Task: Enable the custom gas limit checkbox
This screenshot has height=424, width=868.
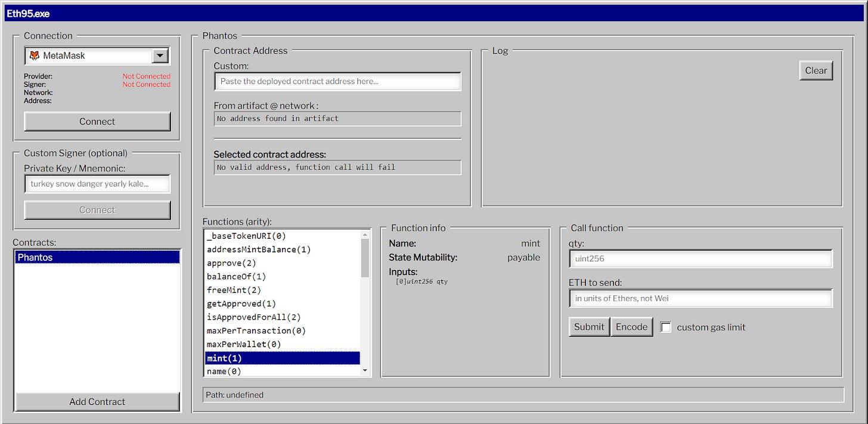Action: coord(666,327)
